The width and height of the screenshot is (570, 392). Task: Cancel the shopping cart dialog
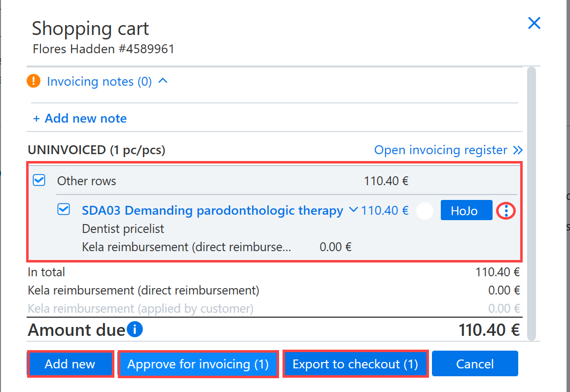pyautogui.click(x=475, y=364)
